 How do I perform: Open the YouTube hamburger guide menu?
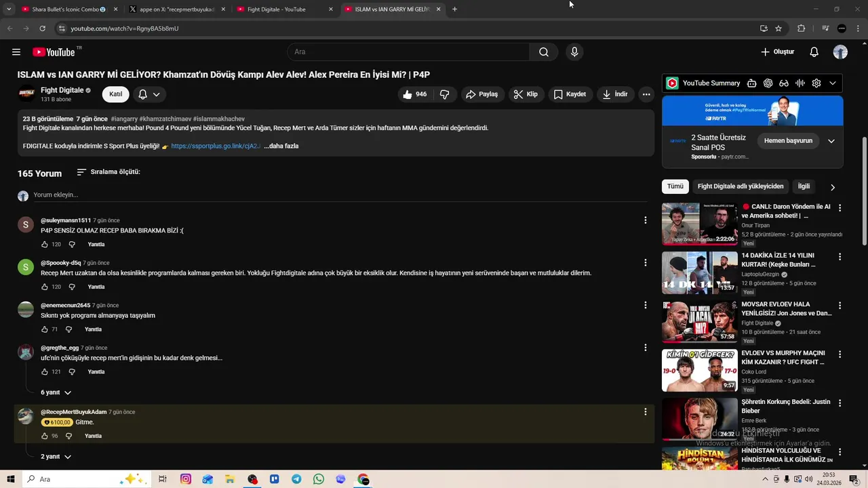[16, 52]
